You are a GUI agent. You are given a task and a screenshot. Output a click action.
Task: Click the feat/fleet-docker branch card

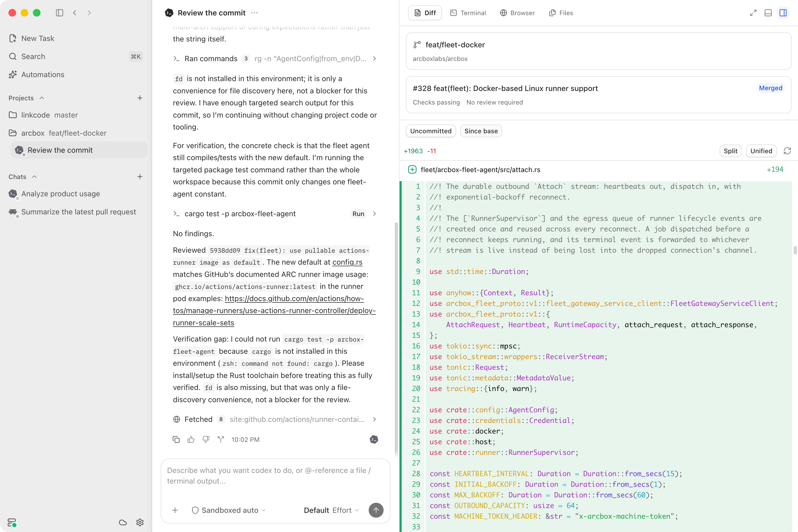point(598,51)
